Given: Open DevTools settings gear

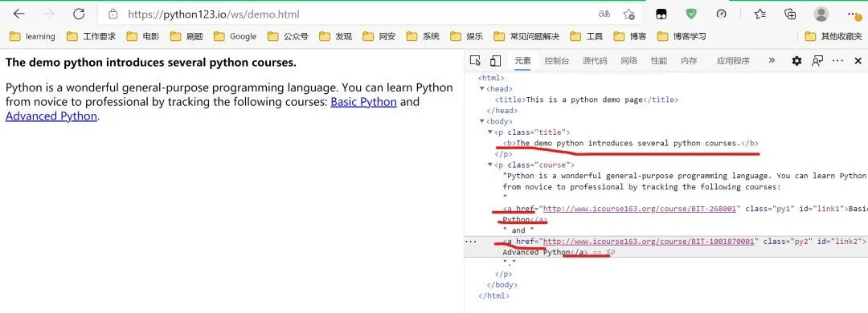Looking at the screenshot, I should click(x=796, y=61).
